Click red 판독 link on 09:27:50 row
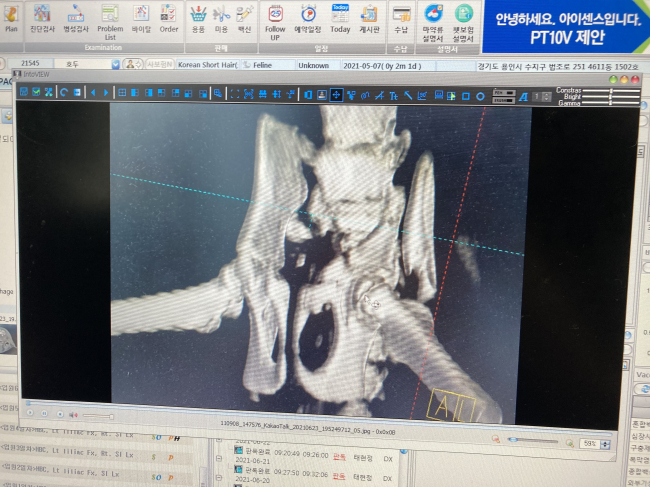The height and width of the screenshot is (487, 650). [339, 477]
